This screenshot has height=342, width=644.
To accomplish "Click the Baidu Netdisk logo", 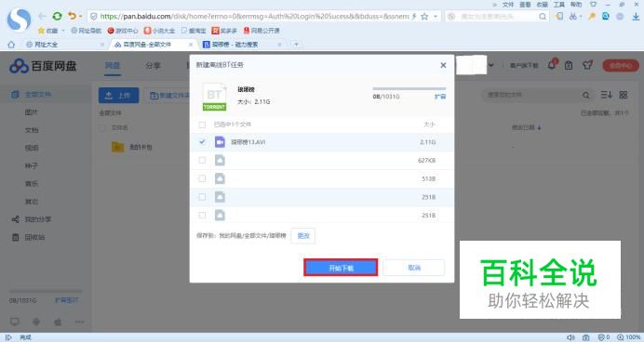I will 43,66.
